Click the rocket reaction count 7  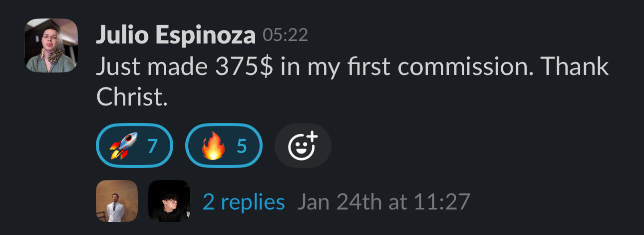[x=152, y=145]
